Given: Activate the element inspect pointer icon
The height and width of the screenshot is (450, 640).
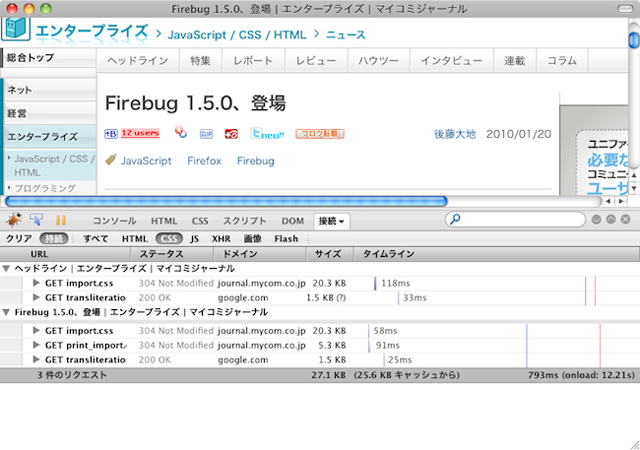Looking at the screenshot, I should [36, 220].
